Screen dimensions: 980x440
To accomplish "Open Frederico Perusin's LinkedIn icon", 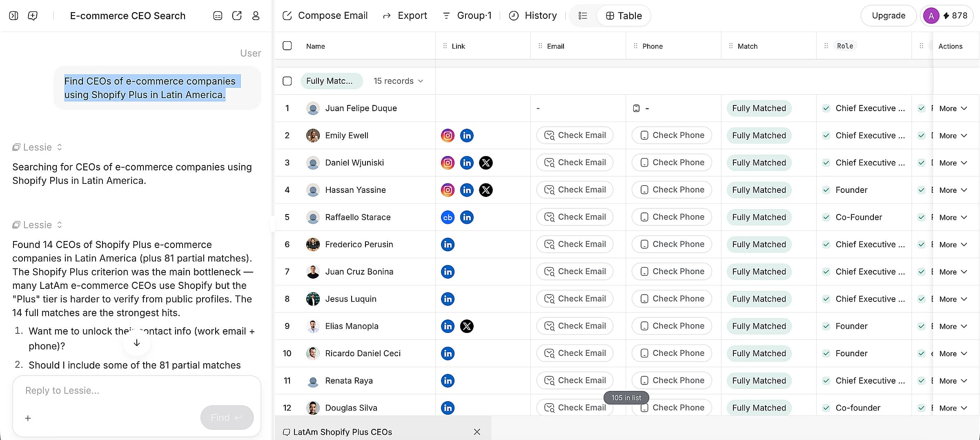I will 448,244.
